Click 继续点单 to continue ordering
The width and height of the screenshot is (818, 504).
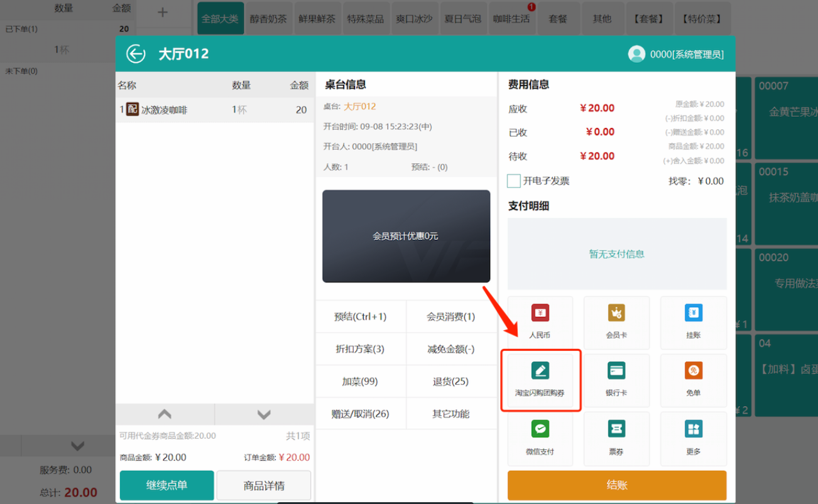(x=167, y=485)
